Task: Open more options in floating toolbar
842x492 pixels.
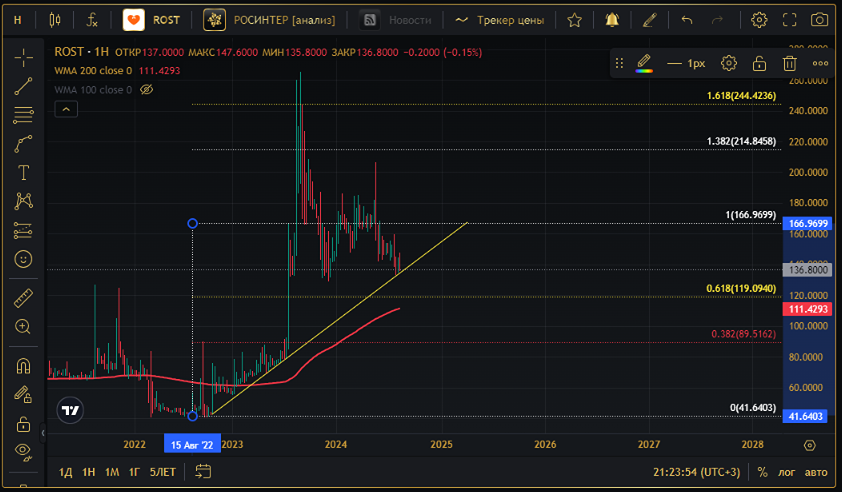Action: tap(820, 63)
